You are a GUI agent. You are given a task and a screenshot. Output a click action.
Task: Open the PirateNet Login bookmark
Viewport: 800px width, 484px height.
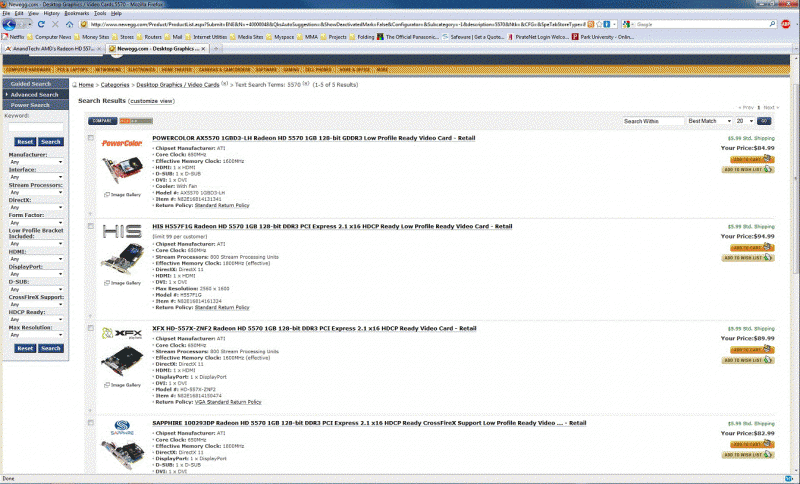click(538, 37)
